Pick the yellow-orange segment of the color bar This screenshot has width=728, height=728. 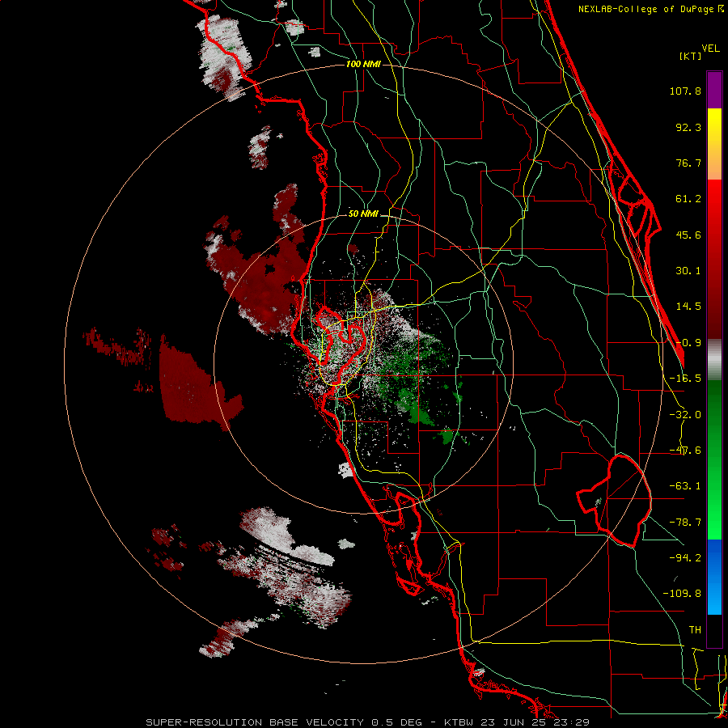[714, 144]
